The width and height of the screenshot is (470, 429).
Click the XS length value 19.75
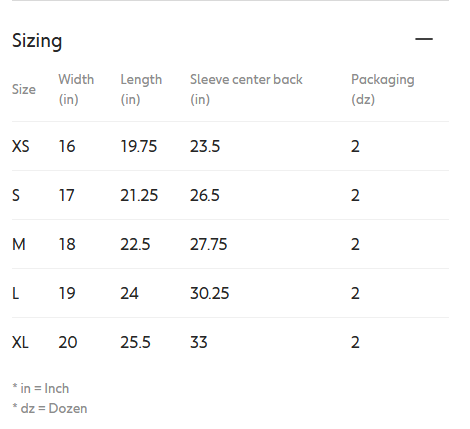[x=139, y=146]
